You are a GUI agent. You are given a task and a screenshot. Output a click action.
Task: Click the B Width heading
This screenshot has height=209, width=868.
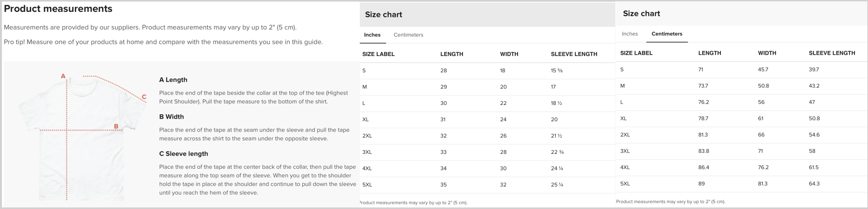point(171,117)
